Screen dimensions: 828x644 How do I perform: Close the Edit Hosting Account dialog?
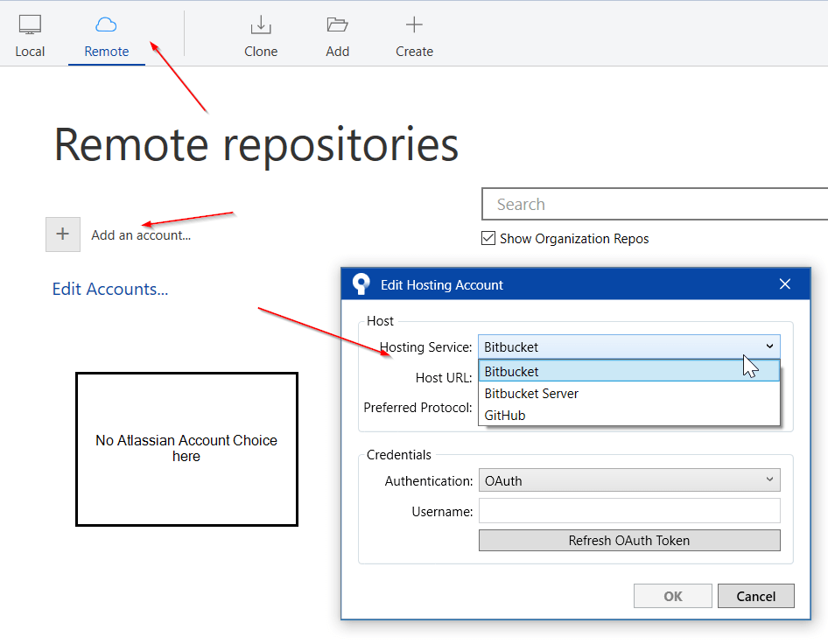(x=785, y=283)
